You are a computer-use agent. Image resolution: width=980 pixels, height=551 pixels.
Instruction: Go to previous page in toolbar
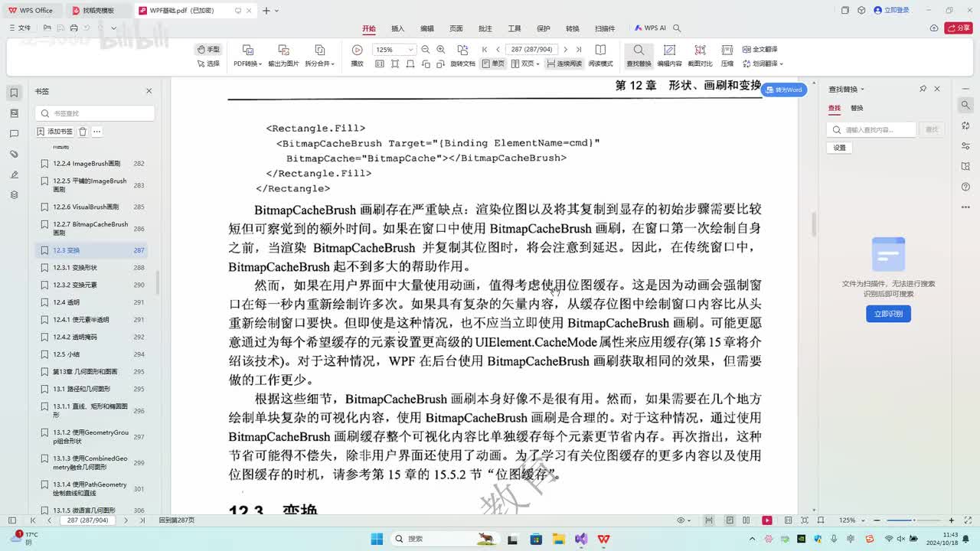click(x=498, y=50)
